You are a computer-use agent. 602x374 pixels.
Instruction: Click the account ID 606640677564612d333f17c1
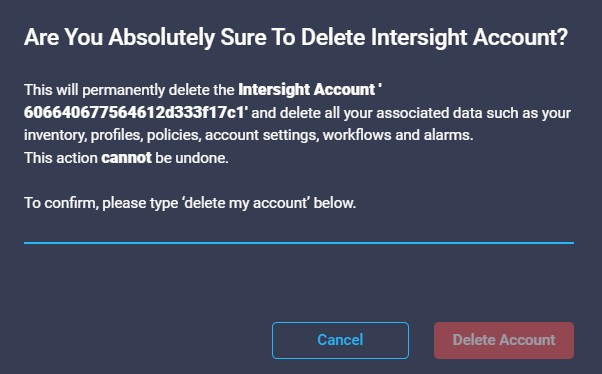134,113
